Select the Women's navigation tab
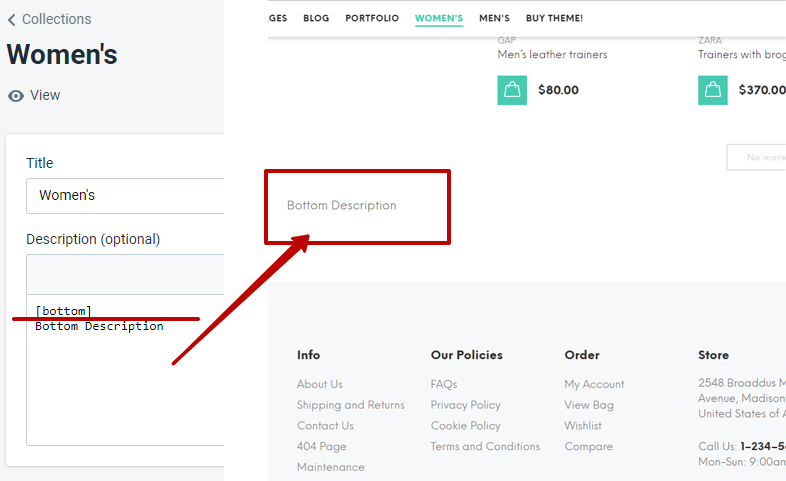Viewport: 786px width, 481px height. coord(439,18)
